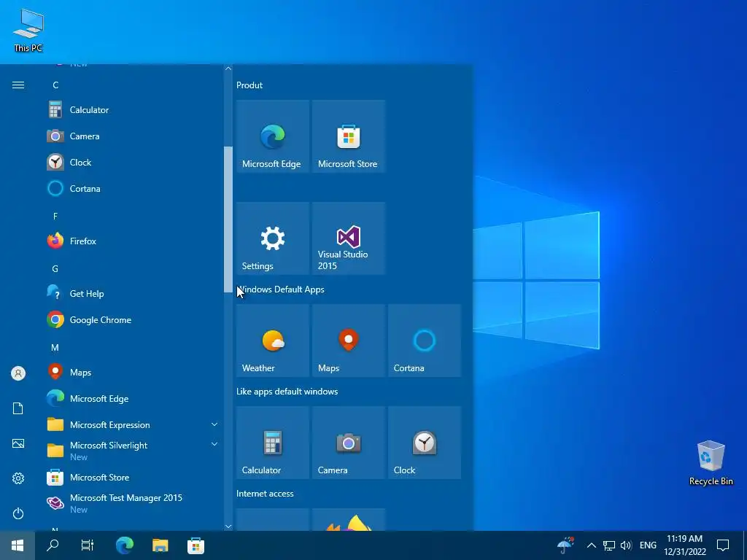Click the taskbar clock and date
This screenshot has width=747, height=560.
(684, 545)
